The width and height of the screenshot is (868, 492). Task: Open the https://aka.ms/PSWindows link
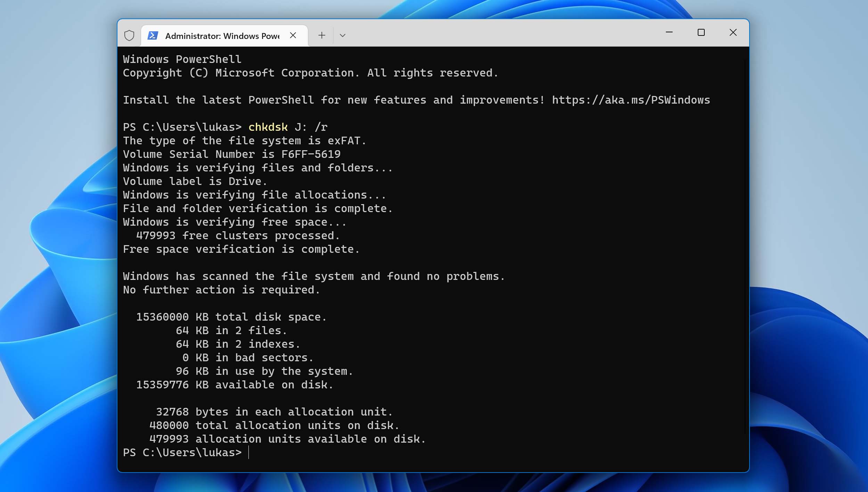tap(631, 100)
